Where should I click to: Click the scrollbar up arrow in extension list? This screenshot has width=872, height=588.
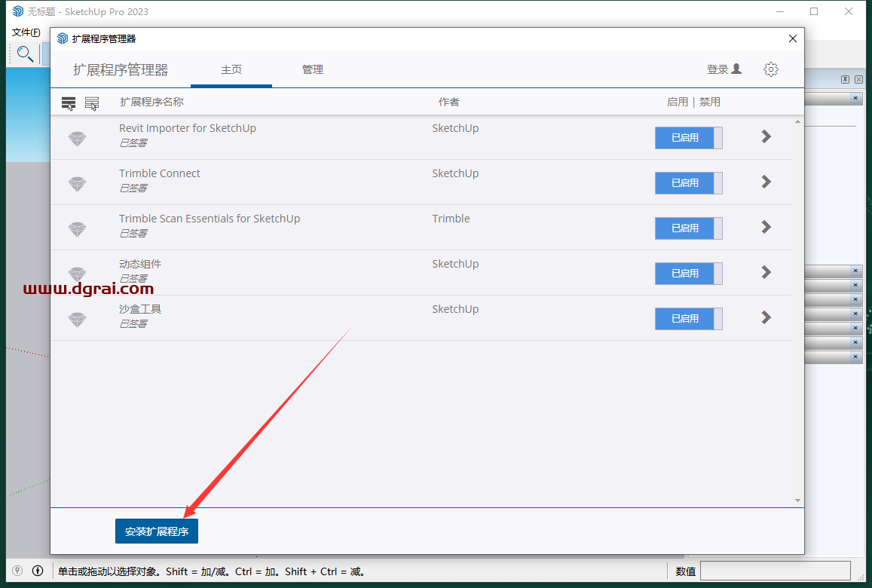798,121
